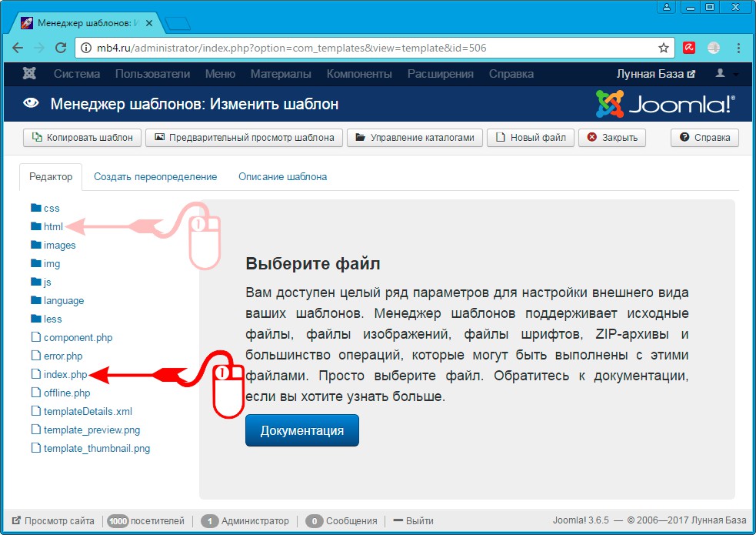Click file icon beside component.php
Screen dimensions: 756x535
(x=35, y=336)
